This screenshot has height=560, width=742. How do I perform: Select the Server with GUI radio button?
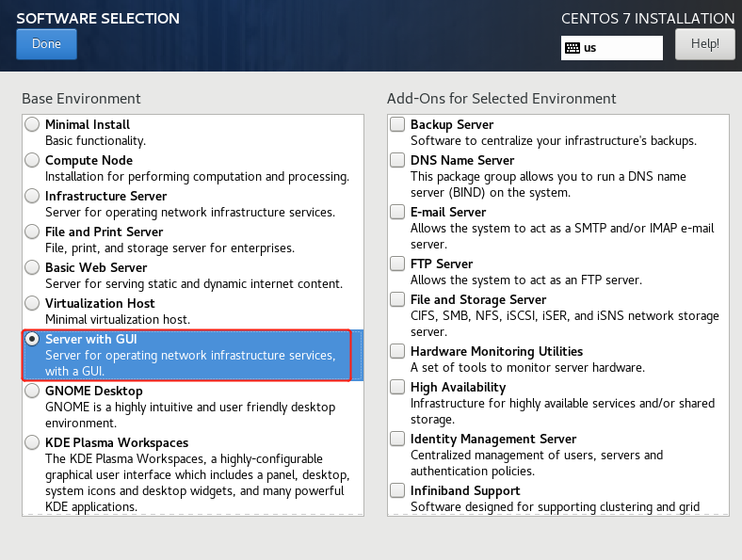(32, 339)
